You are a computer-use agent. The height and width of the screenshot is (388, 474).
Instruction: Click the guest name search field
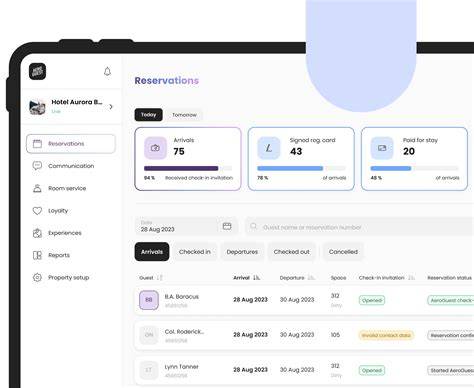pos(359,227)
